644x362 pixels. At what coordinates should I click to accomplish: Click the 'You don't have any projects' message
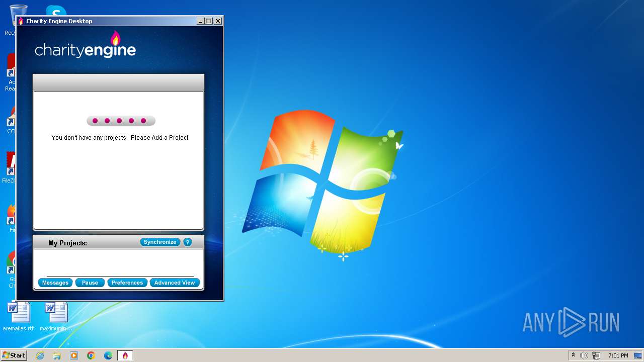coord(121,137)
